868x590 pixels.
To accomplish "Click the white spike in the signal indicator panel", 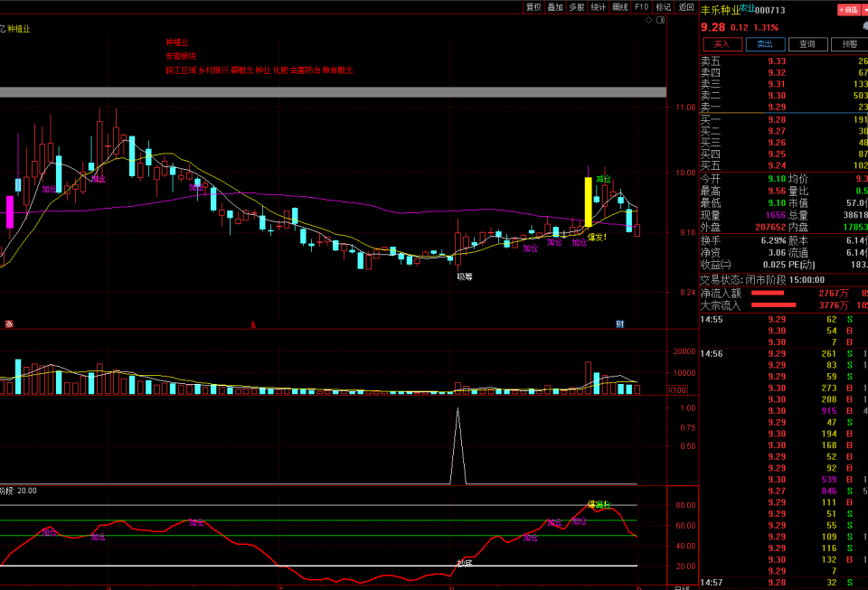I will point(458,445).
